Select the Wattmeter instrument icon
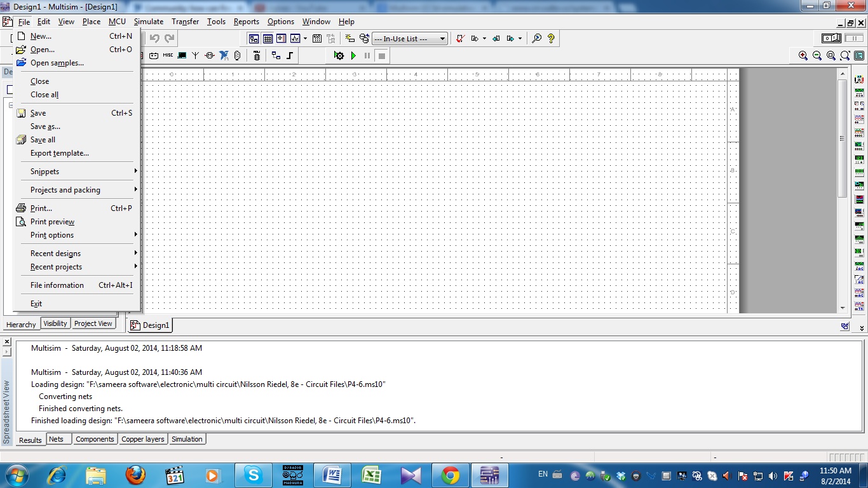868x488 pixels. click(859, 106)
